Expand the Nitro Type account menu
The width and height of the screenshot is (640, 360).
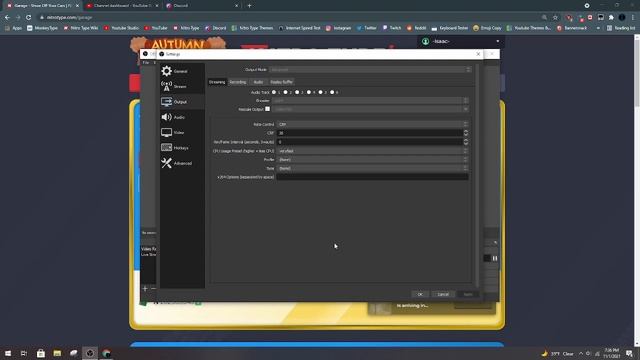(x=460, y=41)
